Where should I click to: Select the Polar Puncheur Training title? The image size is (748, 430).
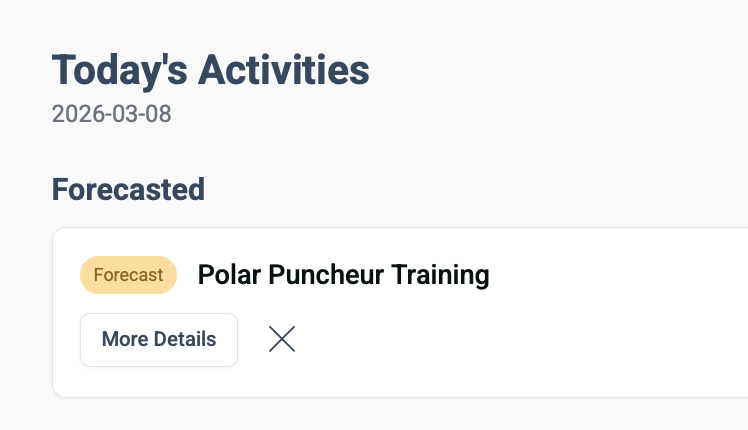343,275
